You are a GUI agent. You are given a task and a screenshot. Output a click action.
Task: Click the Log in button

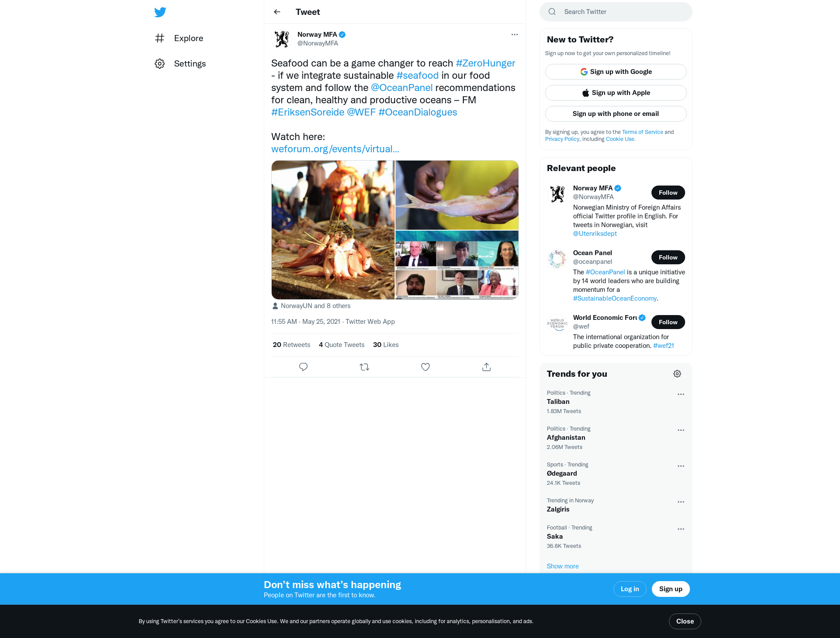[x=630, y=589]
